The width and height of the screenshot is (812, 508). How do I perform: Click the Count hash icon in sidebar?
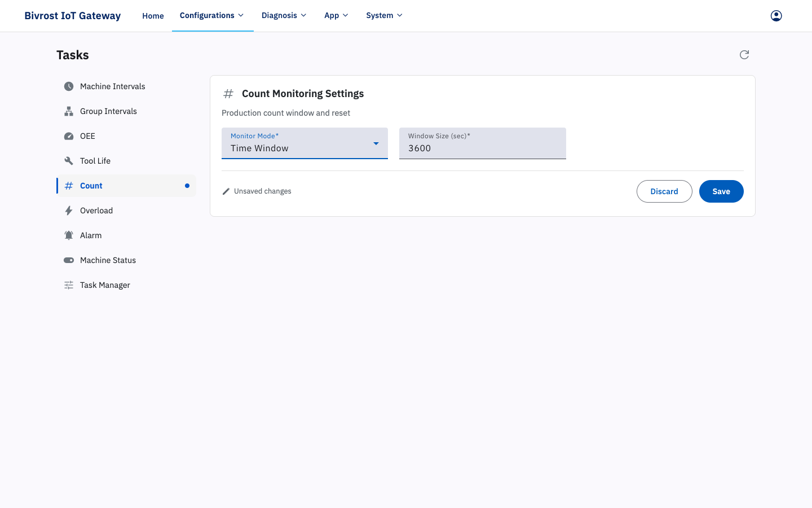[x=69, y=186]
